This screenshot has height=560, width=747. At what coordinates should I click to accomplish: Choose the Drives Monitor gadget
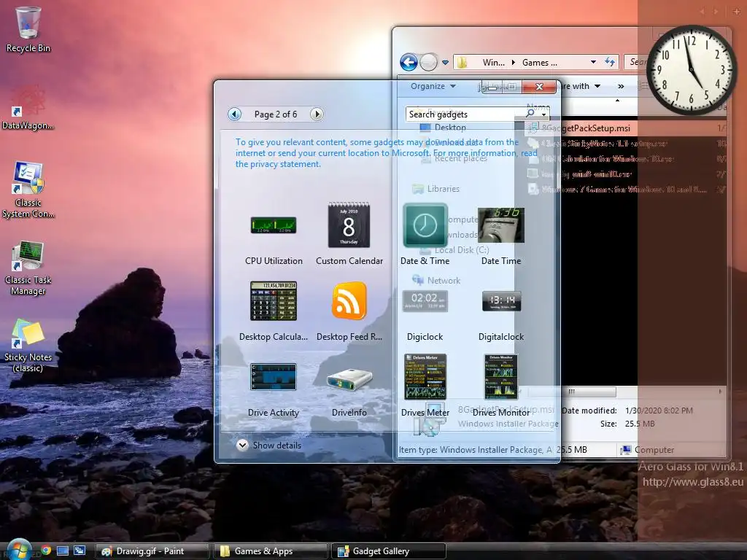[500, 376]
